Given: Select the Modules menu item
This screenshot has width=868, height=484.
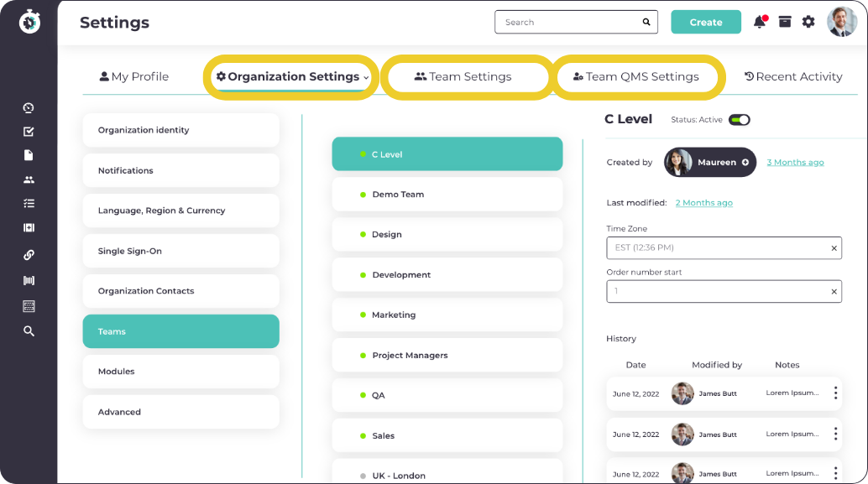Looking at the screenshot, I should coord(181,371).
